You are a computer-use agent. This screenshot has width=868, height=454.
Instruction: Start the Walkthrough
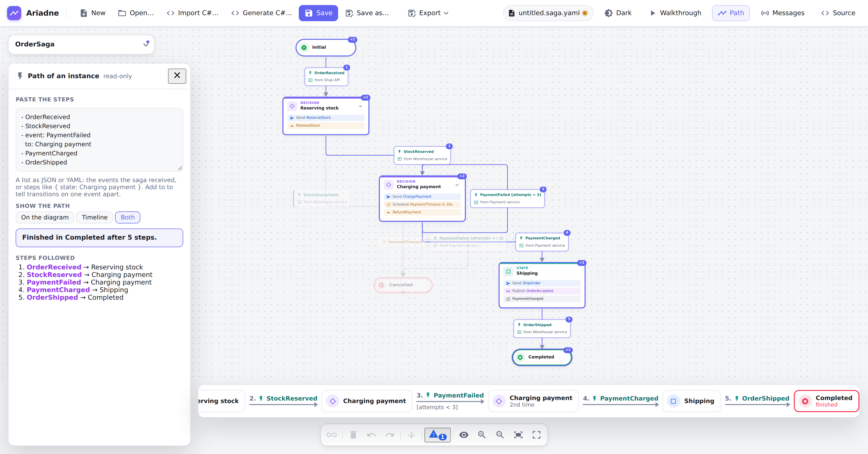[x=675, y=13]
